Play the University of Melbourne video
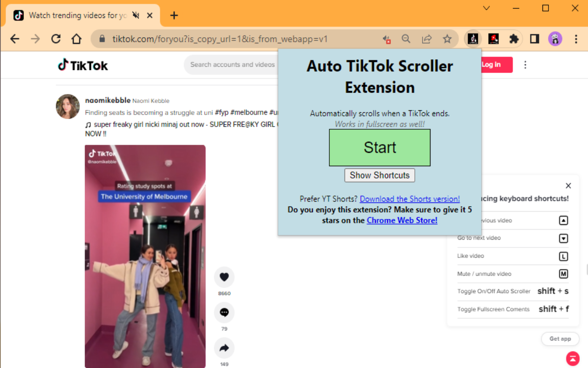 (145, 256)
